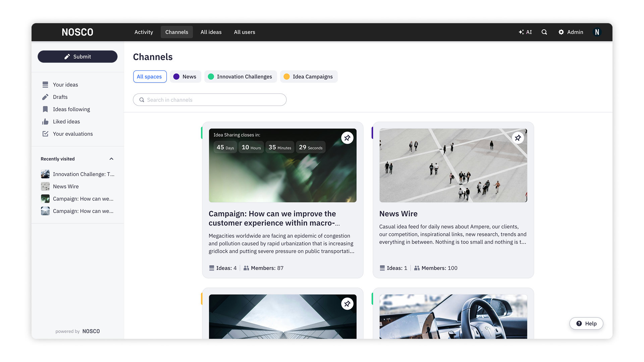The width and height of the screenshot is (644, 362).
Task: Filter by Idea Campaigns space
Action: [309, 77]
